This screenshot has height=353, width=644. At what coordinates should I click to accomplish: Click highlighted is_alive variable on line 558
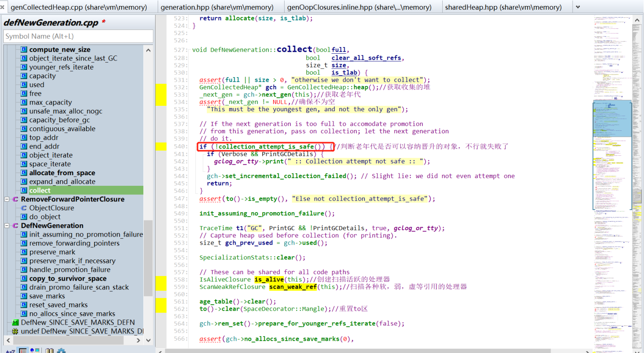point(269,279)
